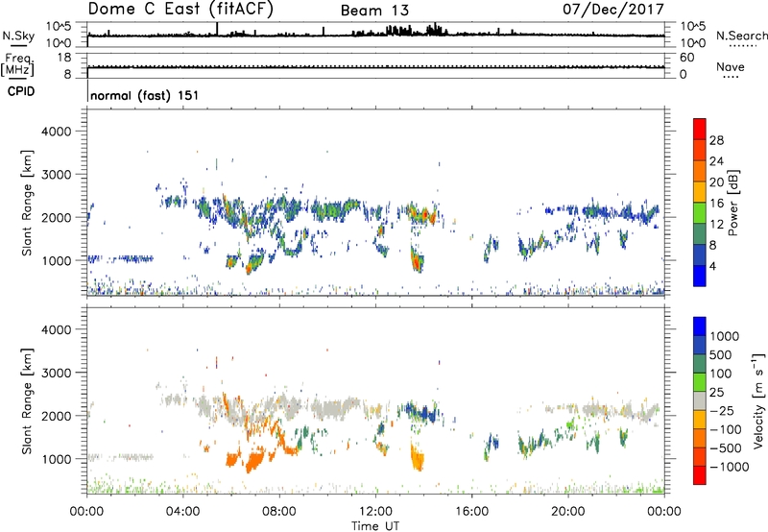This screenshot has height=532, width=768.
Task: Click the plot title "Dome C East (fitACF)"
Action: point(180,10)
